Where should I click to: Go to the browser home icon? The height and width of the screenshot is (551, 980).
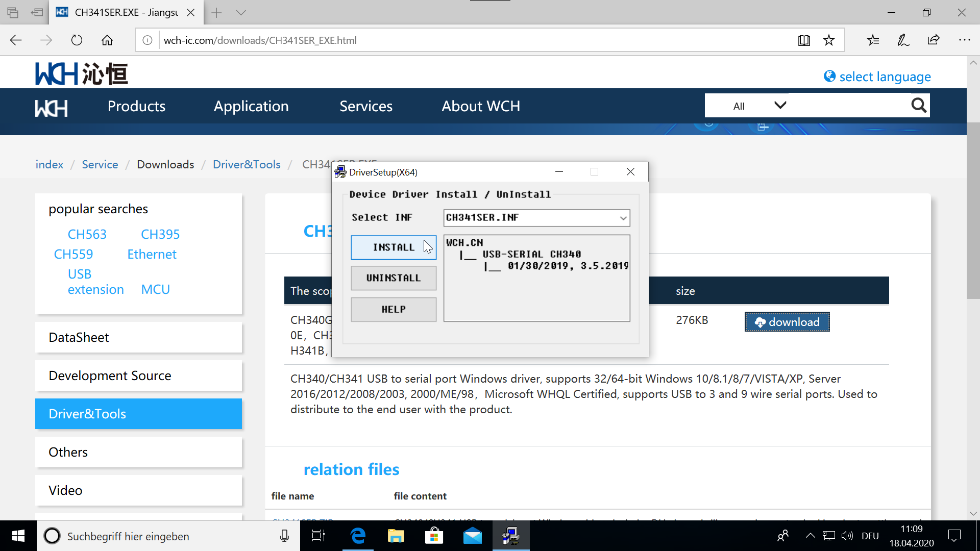[x=107, y=40]
